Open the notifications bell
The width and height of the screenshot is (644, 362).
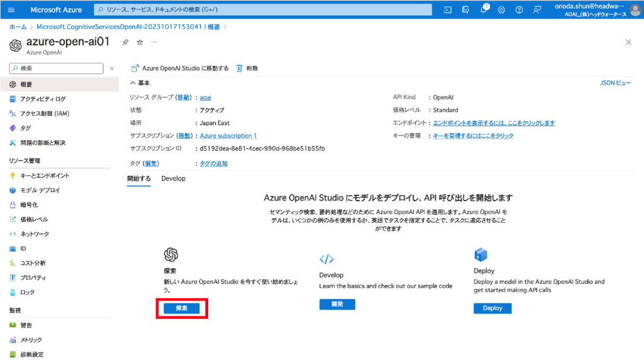click(484, 9)
